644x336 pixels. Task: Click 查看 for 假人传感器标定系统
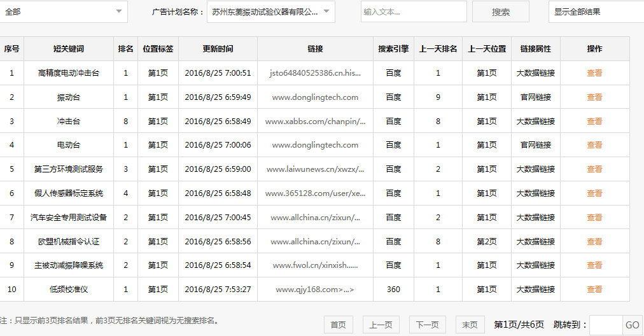click(x=594, y=193)
